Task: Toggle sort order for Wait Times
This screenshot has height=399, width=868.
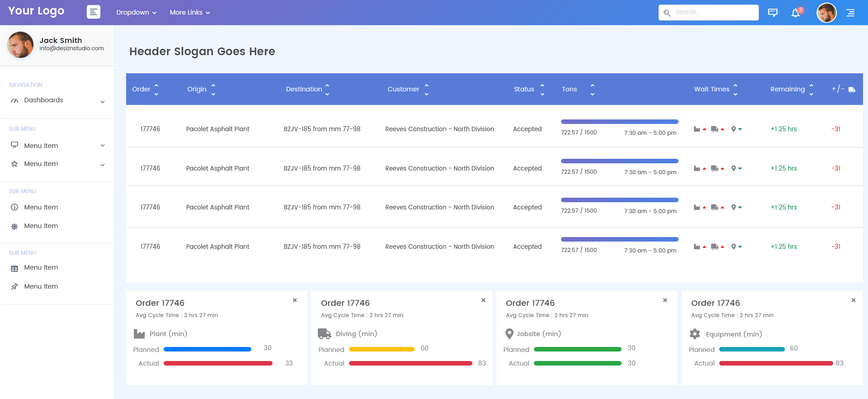Action: tap(735, 89)
